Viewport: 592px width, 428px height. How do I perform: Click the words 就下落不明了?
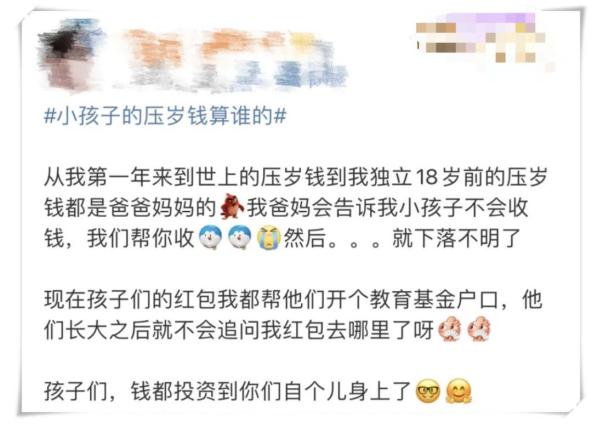tap(456, 238)
